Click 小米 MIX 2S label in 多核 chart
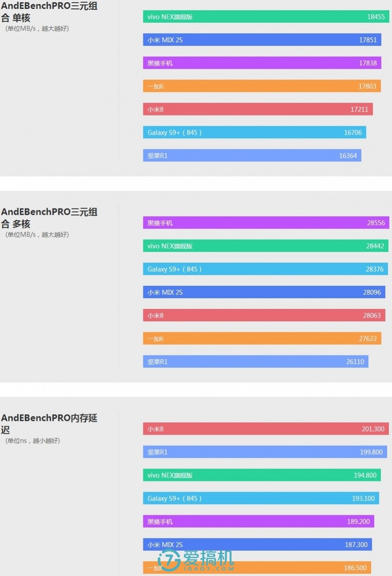The image size is (392, 576). pos(165,292)
